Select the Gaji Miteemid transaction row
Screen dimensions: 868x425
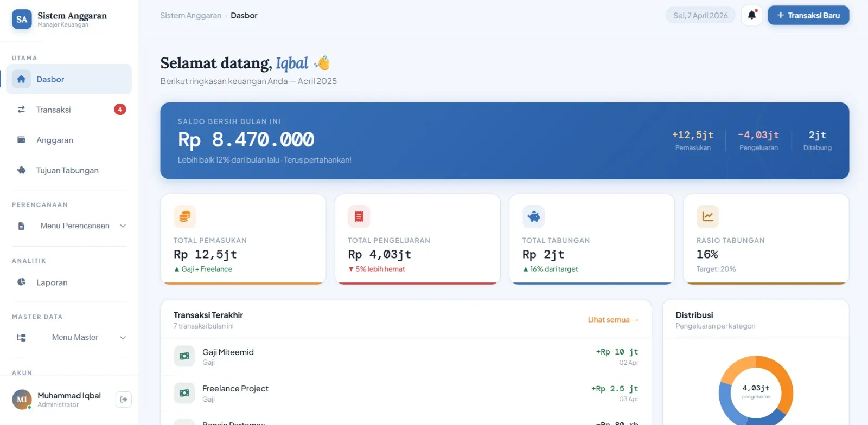click(x=406, y=357)
